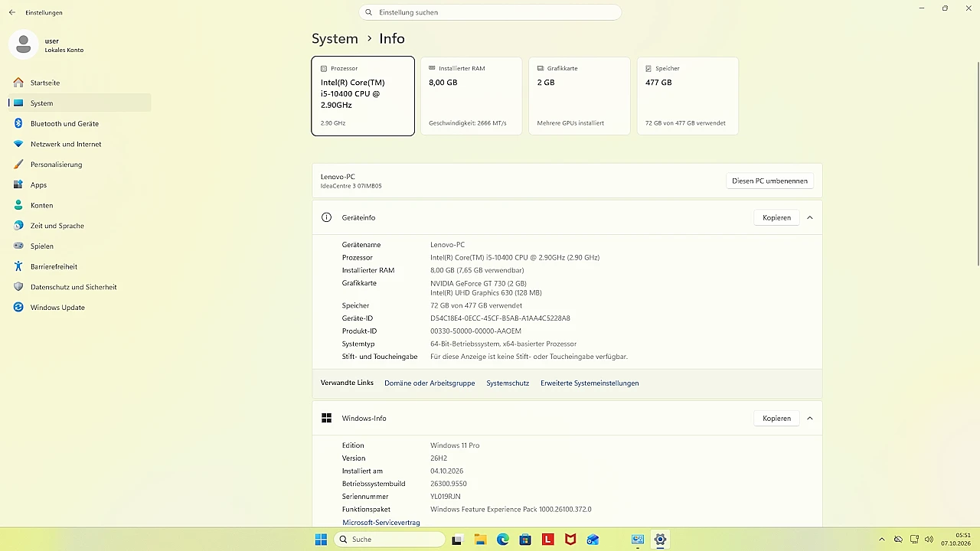Open Outlook from the taskbar
This screenshot has width=980, height=551.
coord(593,540)
